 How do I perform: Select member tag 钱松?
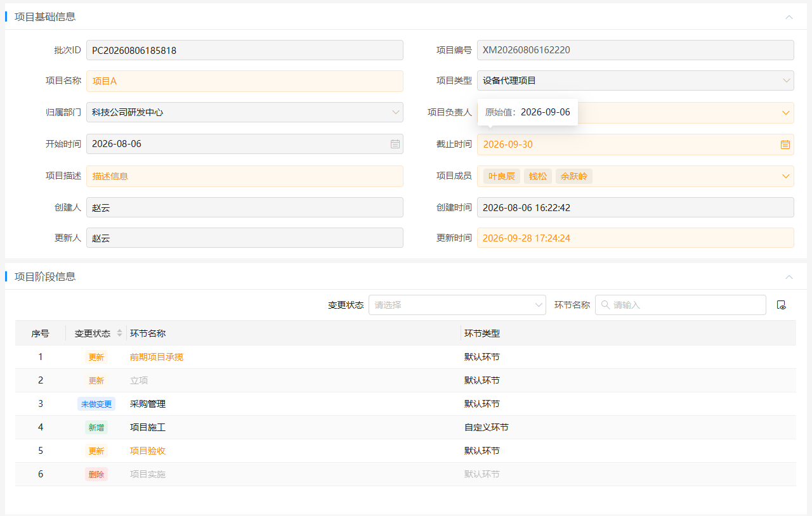538,176
